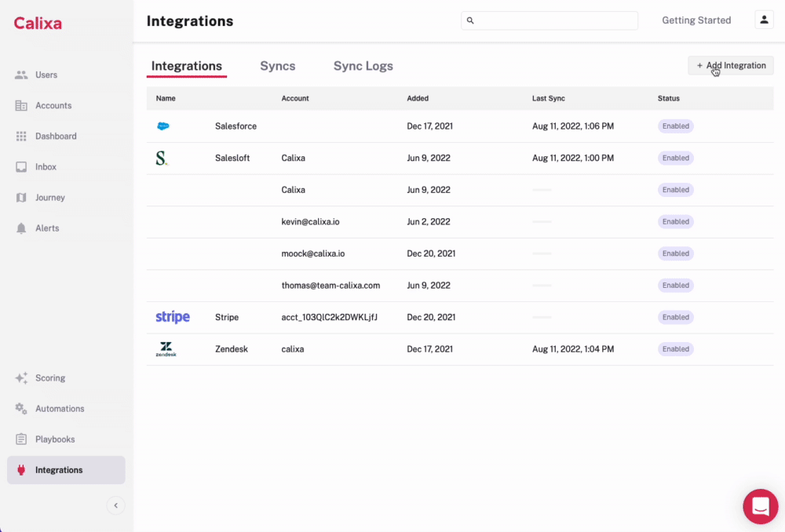Click Aug 11, 2022, 1:06 PM sync time
Screen dimensions: 785x532
[573, 126]
